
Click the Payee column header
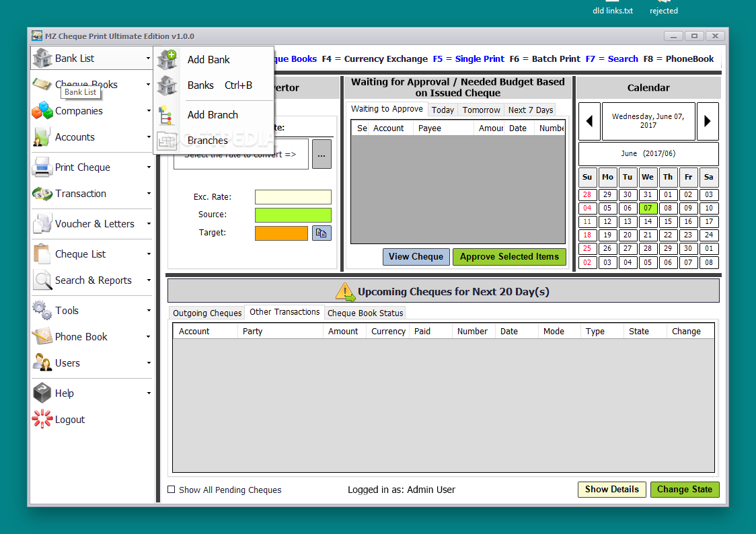(x=443, y=128)
